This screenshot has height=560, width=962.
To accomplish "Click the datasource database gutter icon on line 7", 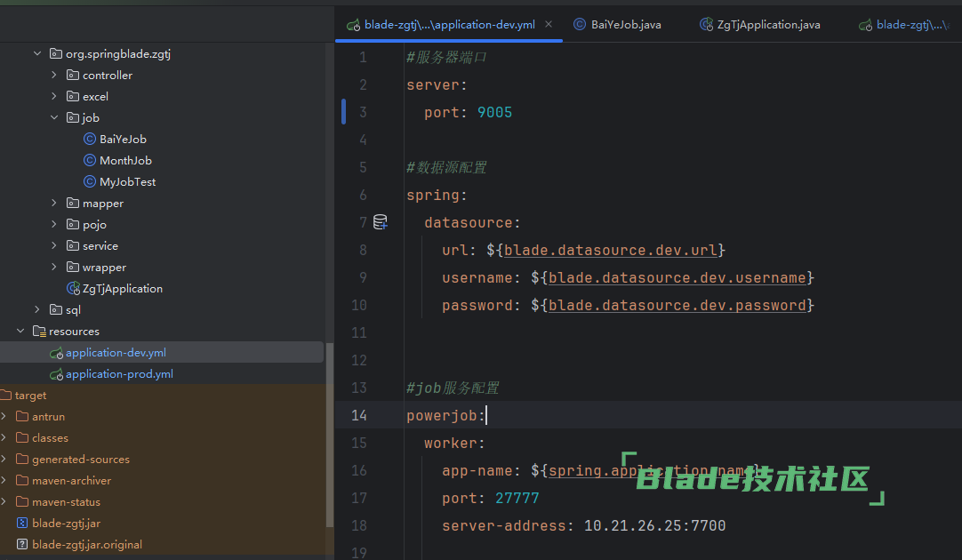I will (381, 222).
